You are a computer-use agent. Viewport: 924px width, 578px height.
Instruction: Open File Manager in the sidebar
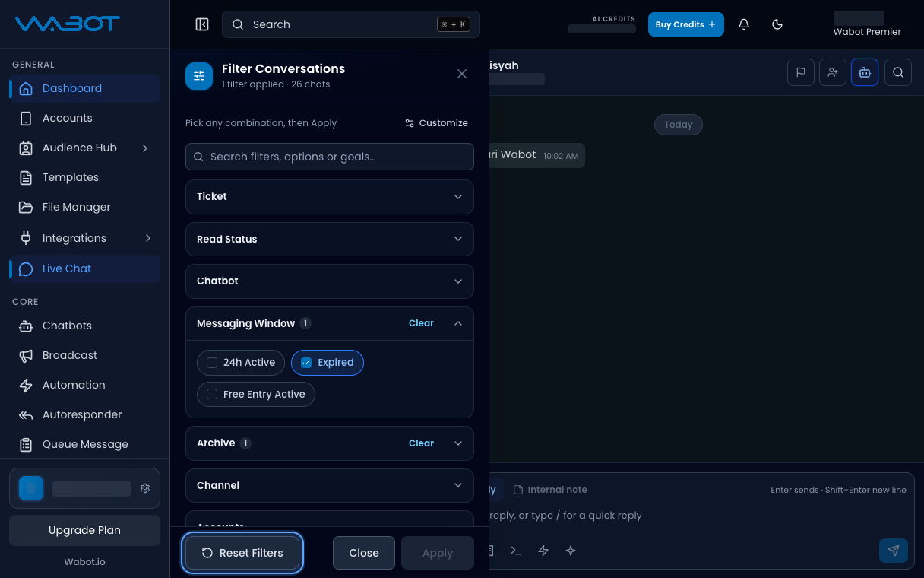coord(84,207)
